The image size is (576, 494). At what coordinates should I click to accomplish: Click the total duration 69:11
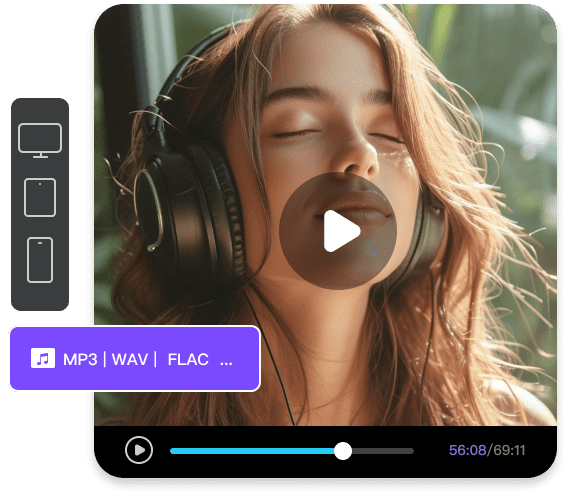pos(509,450)
